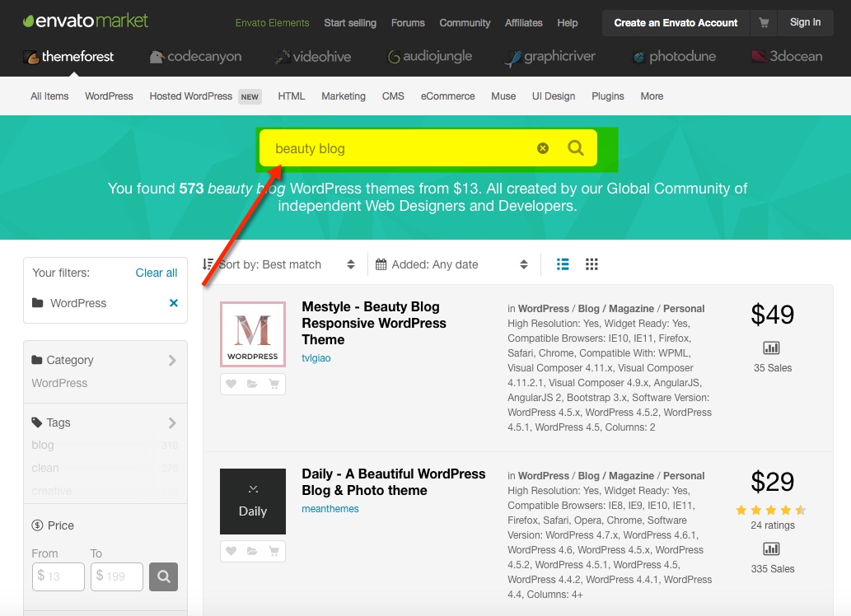Open the More menu in category bar
The width and height of the screenshot is (851, 616).
coord(652,96)
